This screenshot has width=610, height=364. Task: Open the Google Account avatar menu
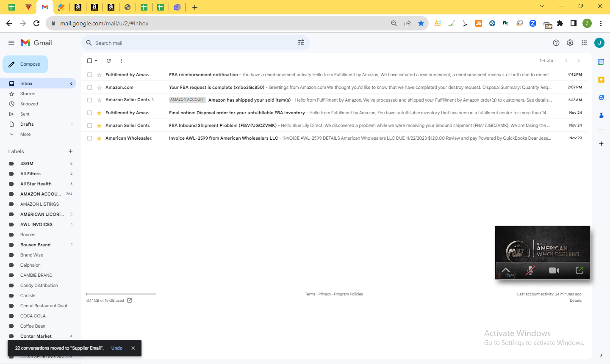[x=599, y=43]
